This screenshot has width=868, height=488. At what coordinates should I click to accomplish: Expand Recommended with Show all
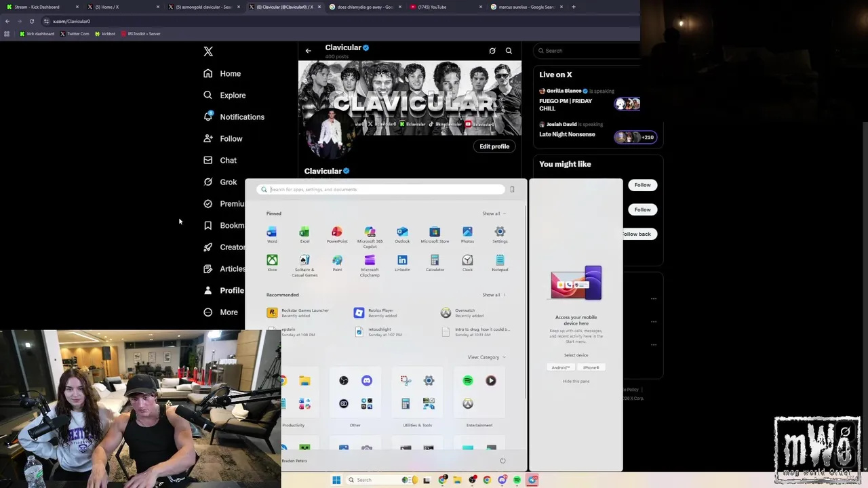click(494, 295)
